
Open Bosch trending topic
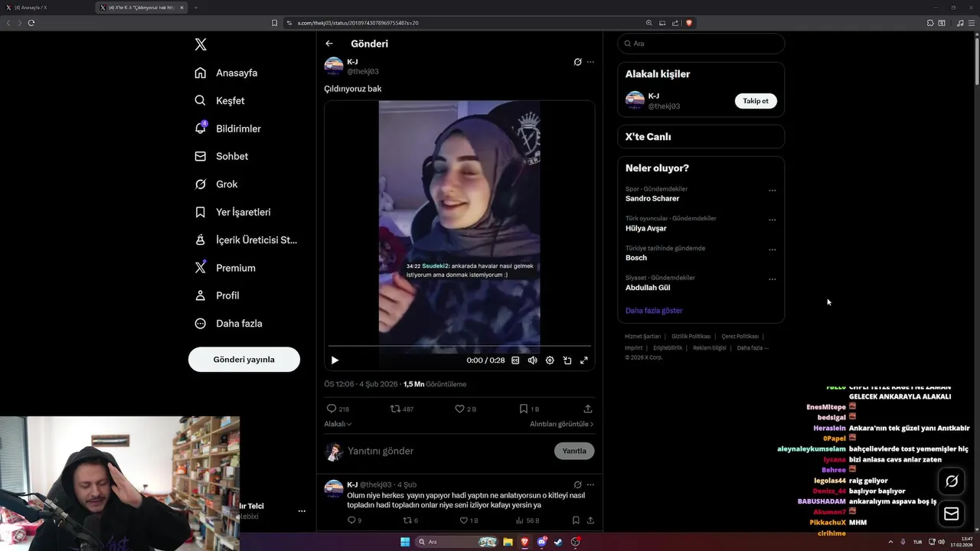(636, 258)
